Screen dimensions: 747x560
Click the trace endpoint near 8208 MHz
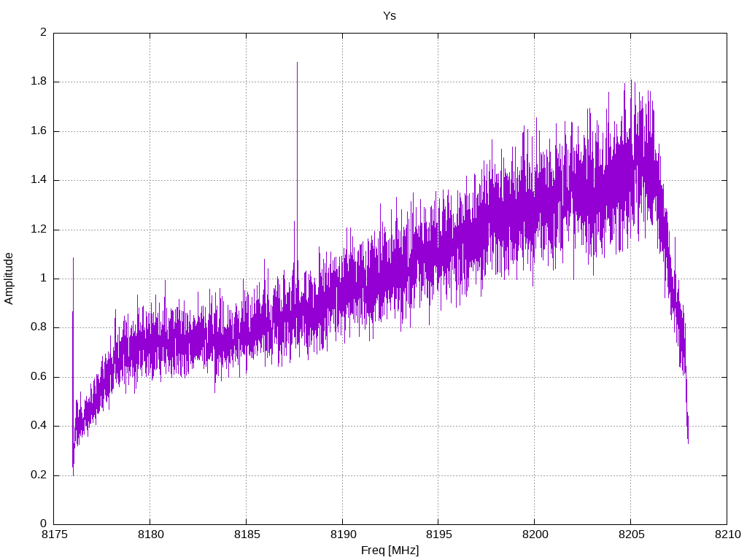pos(688,443)
